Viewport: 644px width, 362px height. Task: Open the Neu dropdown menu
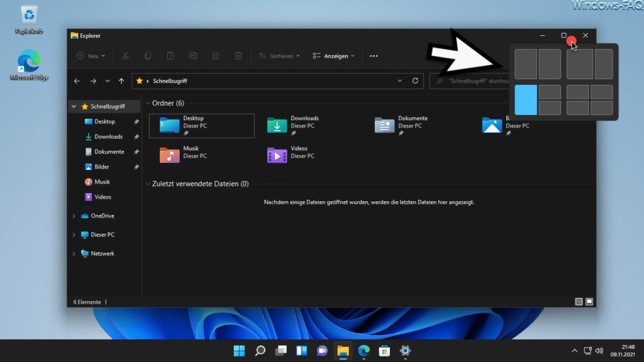tap(91, 56)
